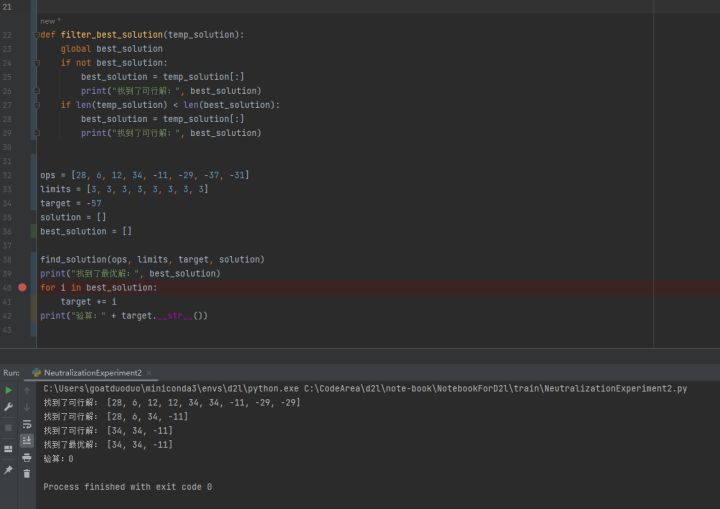The width and height of the screenshot is (720, 509).
Task: Collapse filter_best_solution function fold marker
Action: 37,35
